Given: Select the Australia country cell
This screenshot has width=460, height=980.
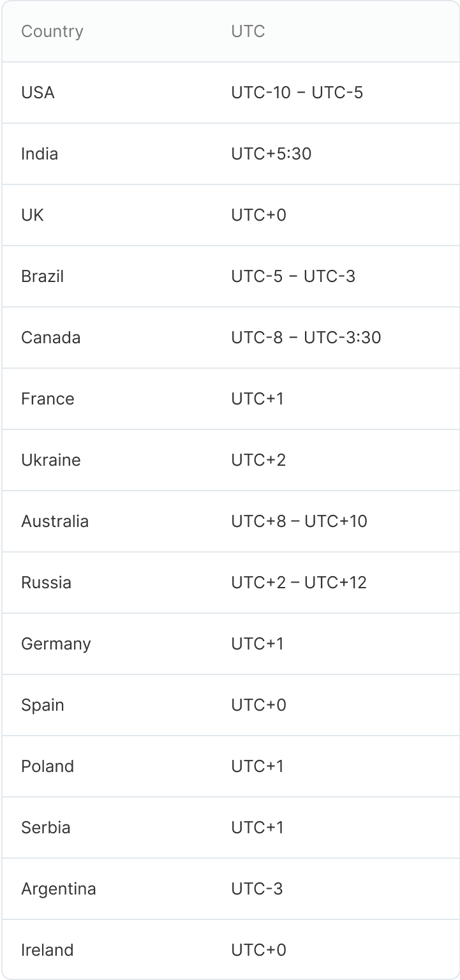Looking at the screenshot, I should 55,521.
